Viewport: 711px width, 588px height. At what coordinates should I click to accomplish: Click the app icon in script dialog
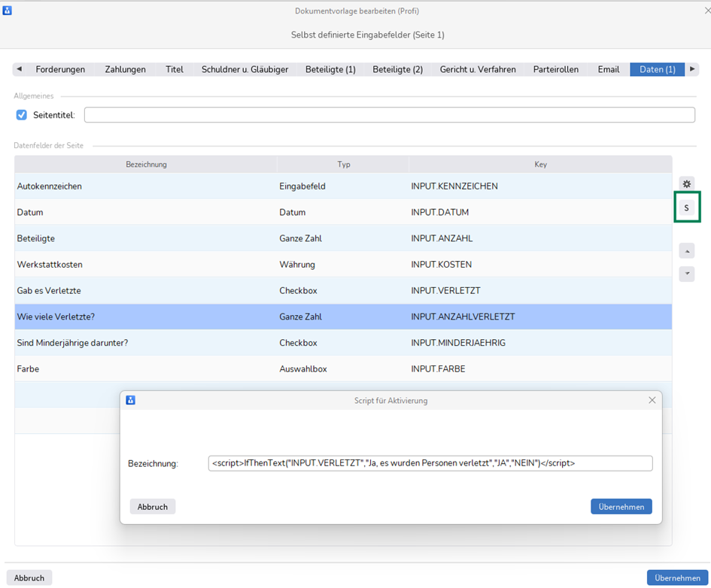coord(131,400)
